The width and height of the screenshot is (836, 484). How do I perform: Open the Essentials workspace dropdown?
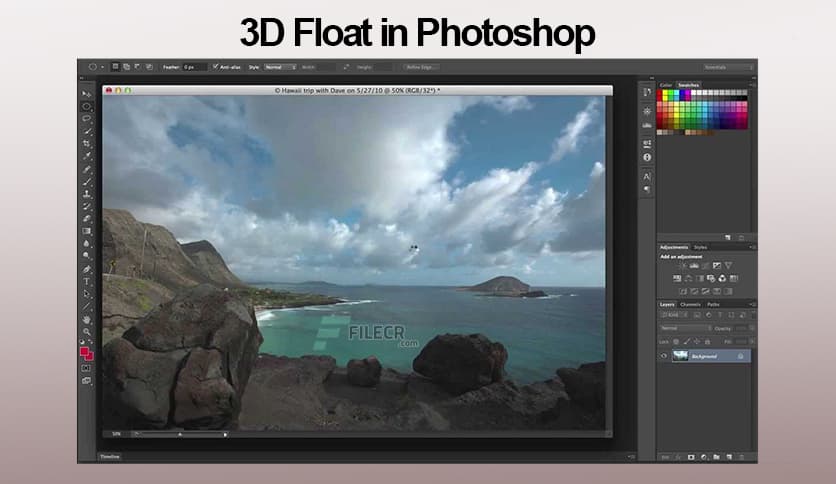coord(728,67)
